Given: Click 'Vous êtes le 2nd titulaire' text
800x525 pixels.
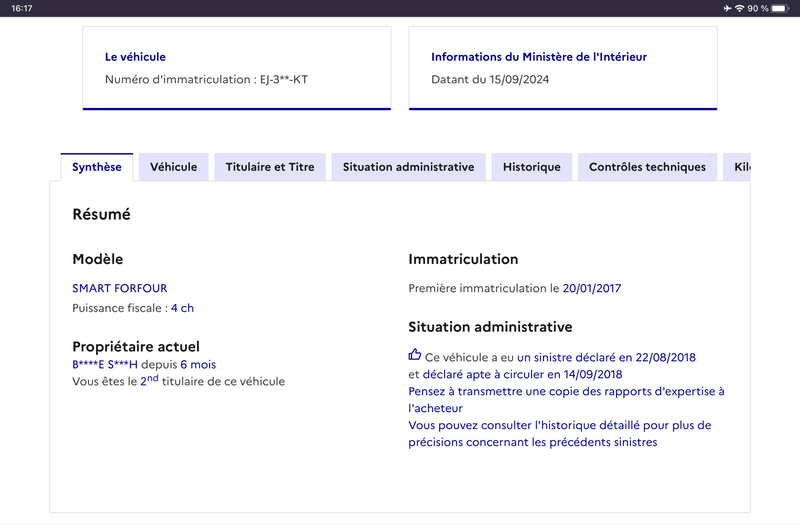Looking at the screenshot, I should [179, 381].
